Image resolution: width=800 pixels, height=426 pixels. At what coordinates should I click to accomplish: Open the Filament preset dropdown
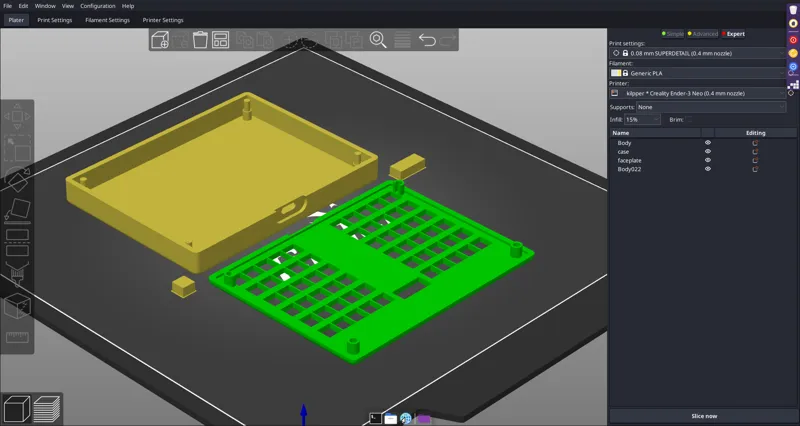point(697,73)
